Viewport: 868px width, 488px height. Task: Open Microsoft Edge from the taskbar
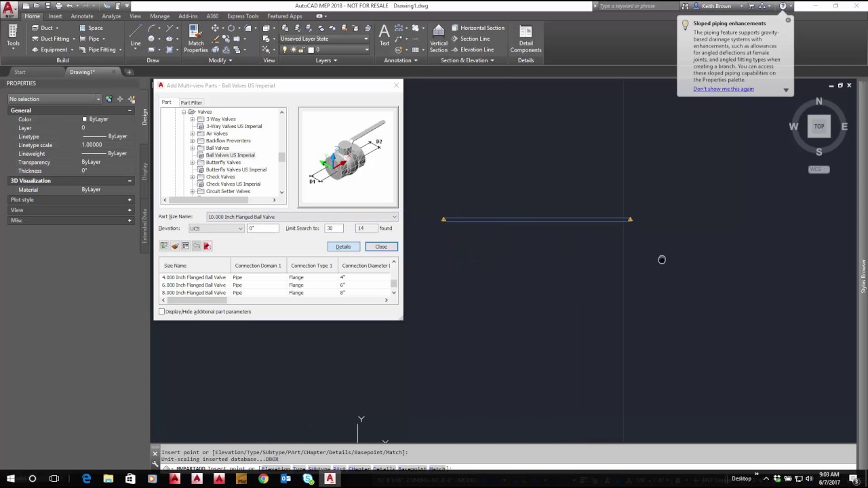click(x=86, y=479)
